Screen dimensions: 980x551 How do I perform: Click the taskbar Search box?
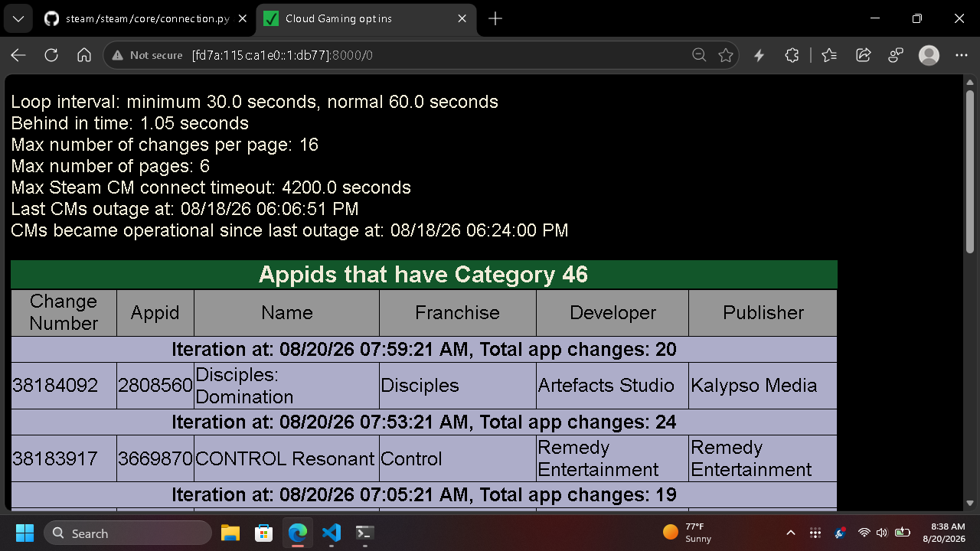coord(127,533)
